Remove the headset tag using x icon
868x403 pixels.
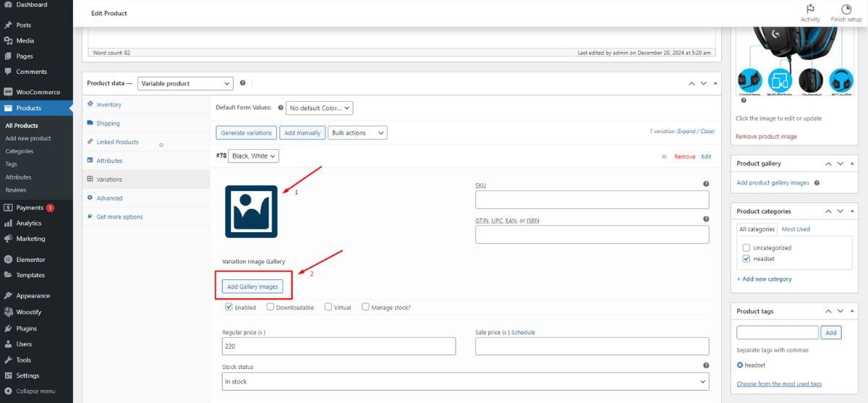coord(740,365)
